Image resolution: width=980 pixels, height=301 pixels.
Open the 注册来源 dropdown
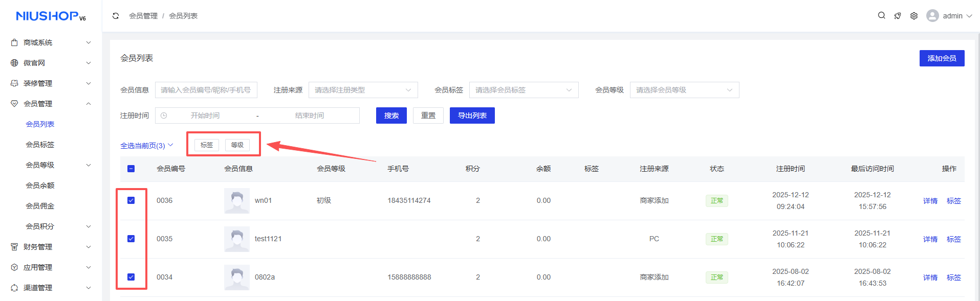pos(363,90)
